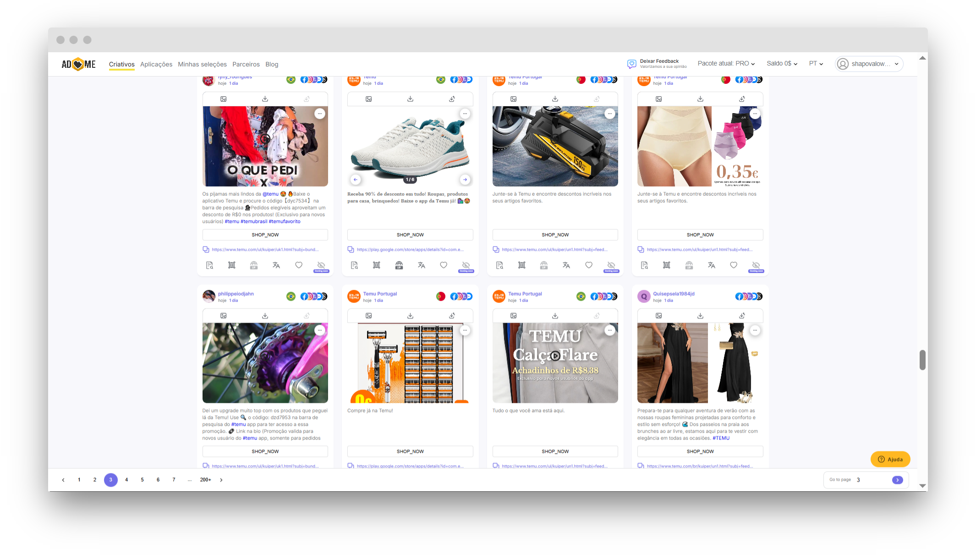Click the Deixar Feedback chat icon
This screenshot has height=560, width=976.
[x=631, y=64]
